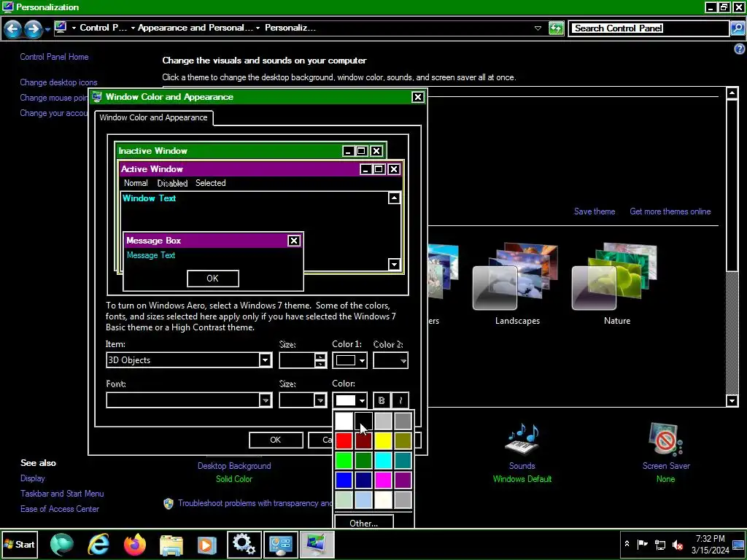This screenshot has height=560, width=747.
Task: Select the Nature theme thumbnail
Action: [x=614, y=277]
